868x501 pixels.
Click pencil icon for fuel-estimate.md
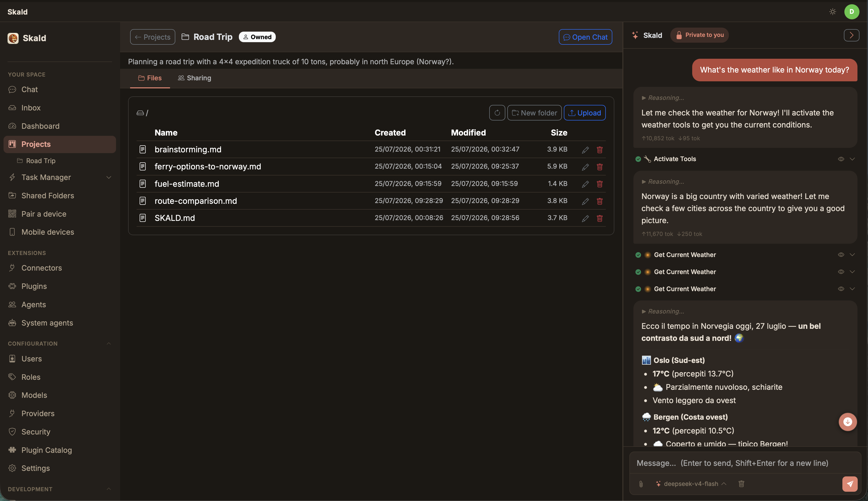[585, 184]
